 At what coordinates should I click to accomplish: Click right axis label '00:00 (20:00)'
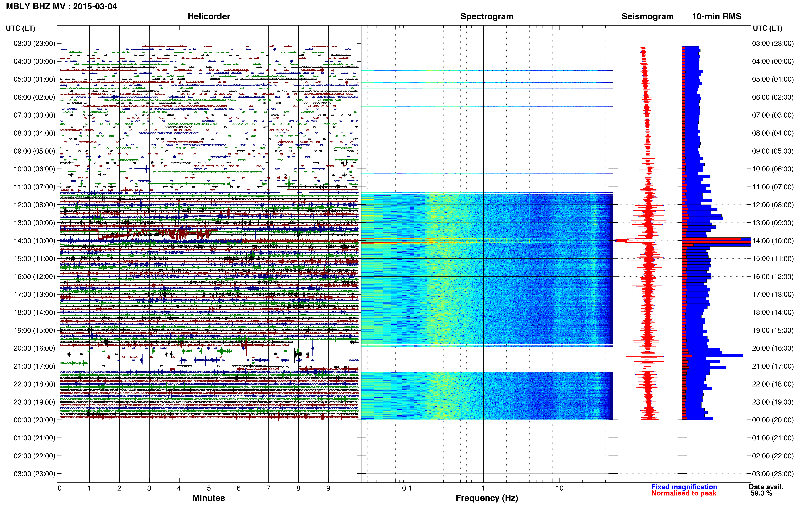pos(773,420)
